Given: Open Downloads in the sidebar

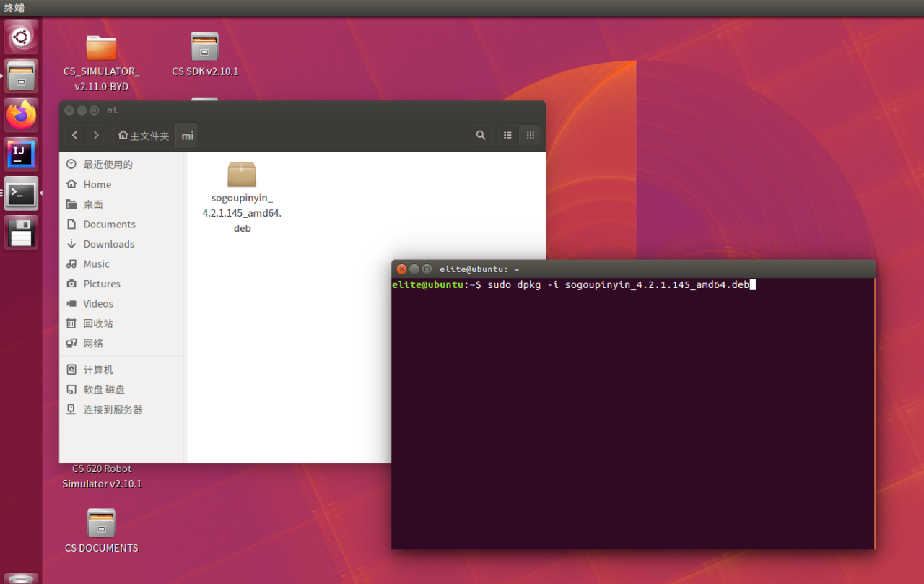Looking at the screenshot, I should (x=108, y=244).
